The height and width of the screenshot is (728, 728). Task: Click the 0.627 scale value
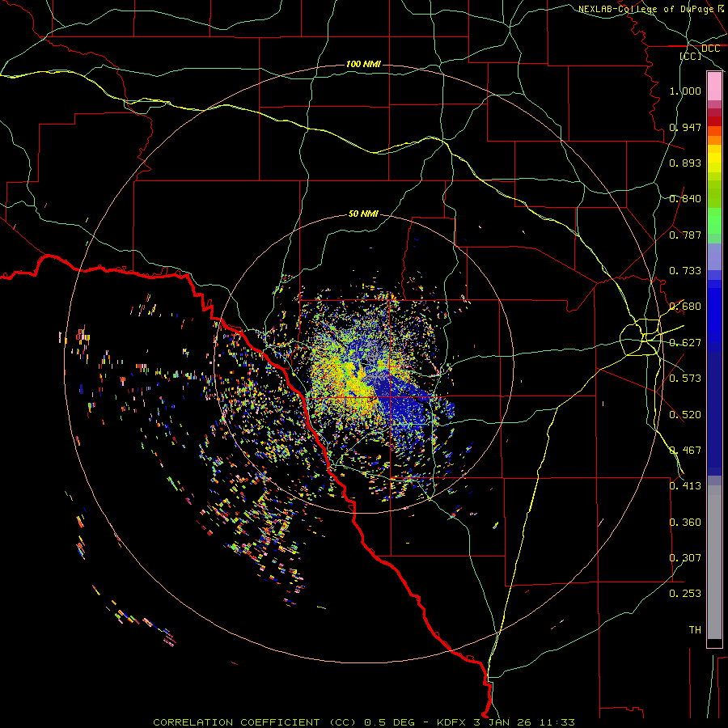[x=685, y=343]
